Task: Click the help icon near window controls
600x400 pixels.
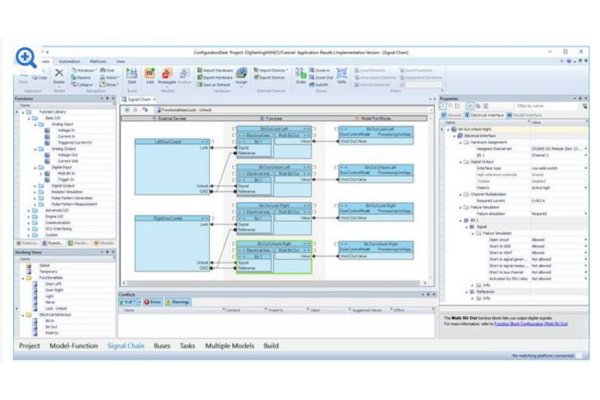Action: point(569,61)
